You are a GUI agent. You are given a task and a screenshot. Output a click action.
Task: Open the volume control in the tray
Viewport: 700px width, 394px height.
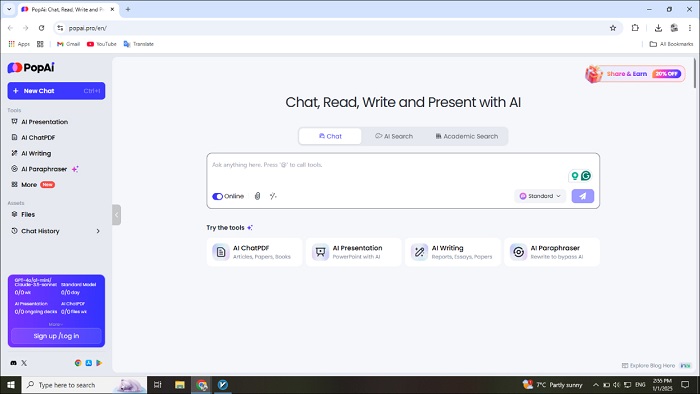(x=617, y=385)
